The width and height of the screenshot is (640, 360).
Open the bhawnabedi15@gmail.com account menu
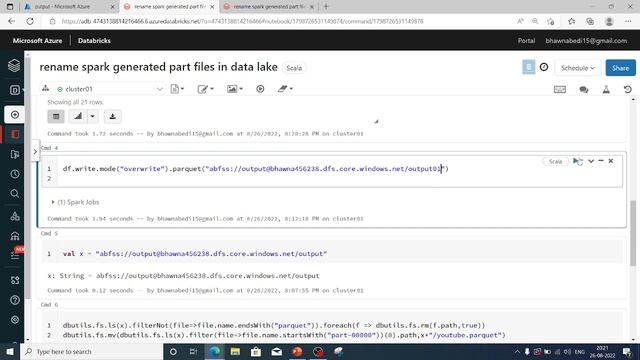point(586,41)
